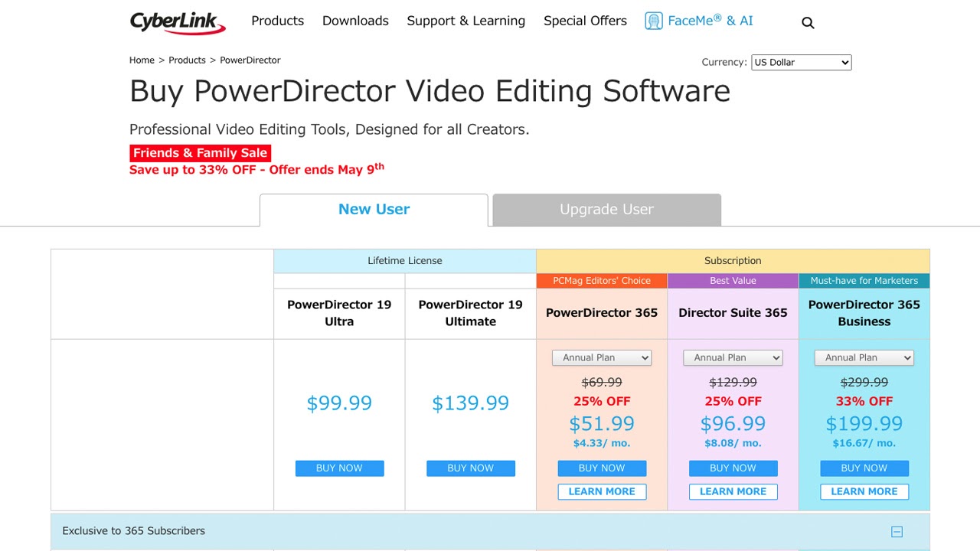Image resolution: width=980 pixels, height=551 pixels.
Task: Open Support & Learning menu
Action: (x=466, y=21)
